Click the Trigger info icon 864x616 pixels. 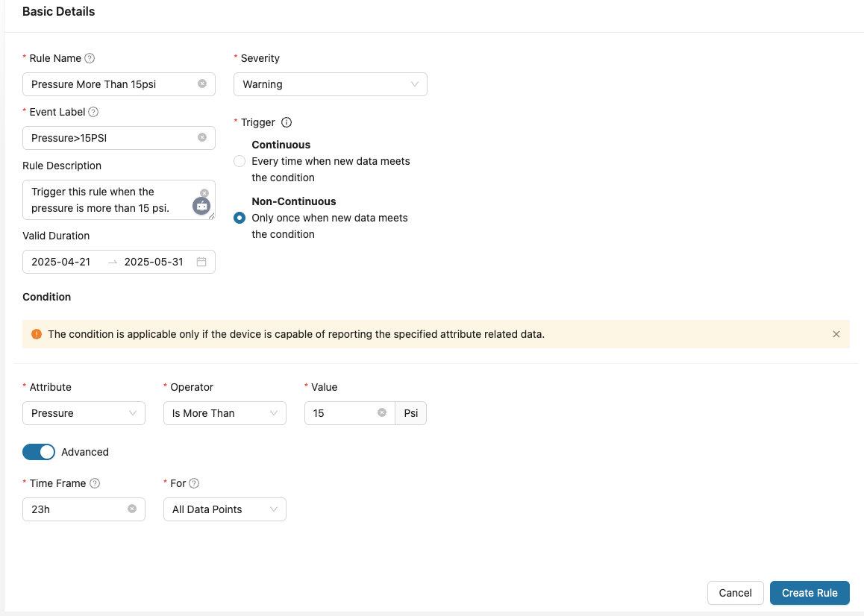click(x=287, y=122)
